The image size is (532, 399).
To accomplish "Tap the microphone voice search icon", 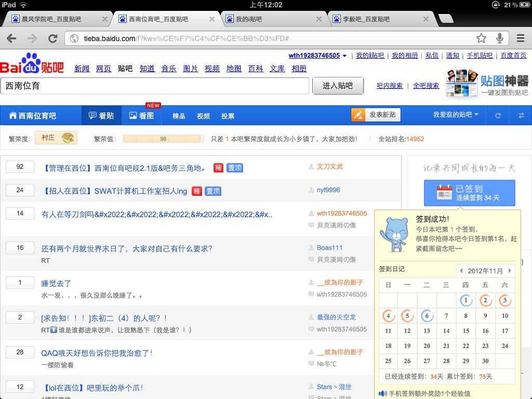I will [x=499, y=38].
